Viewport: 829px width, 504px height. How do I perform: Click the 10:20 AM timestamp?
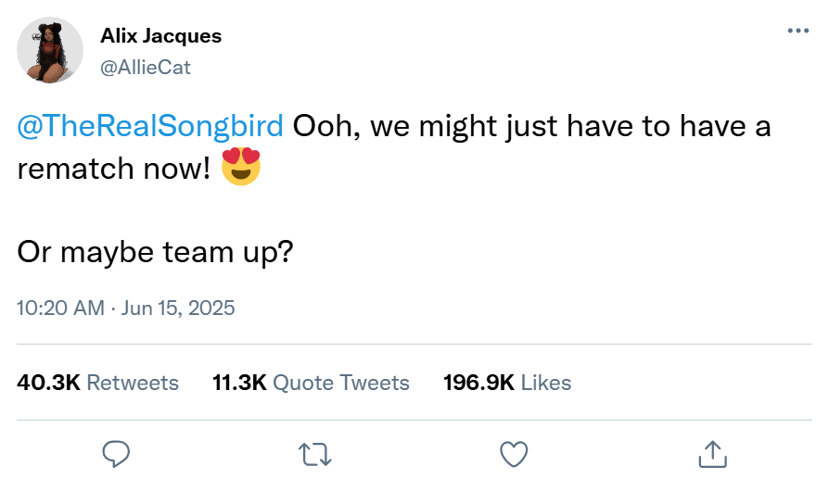[60, 308]
